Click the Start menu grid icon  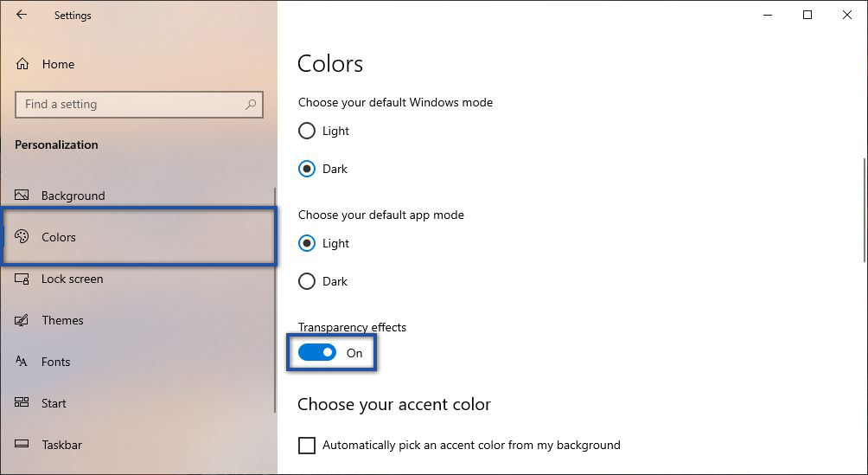pos(22,403)
